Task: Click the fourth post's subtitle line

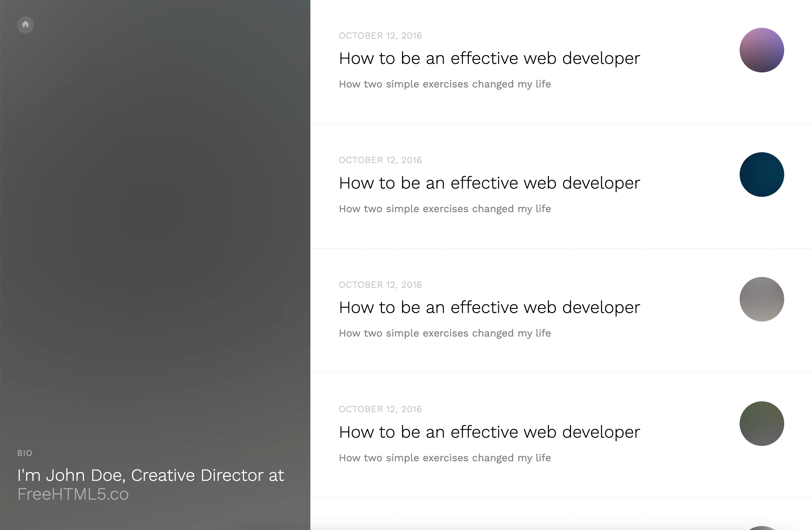Action: click(x=444, y=458)
